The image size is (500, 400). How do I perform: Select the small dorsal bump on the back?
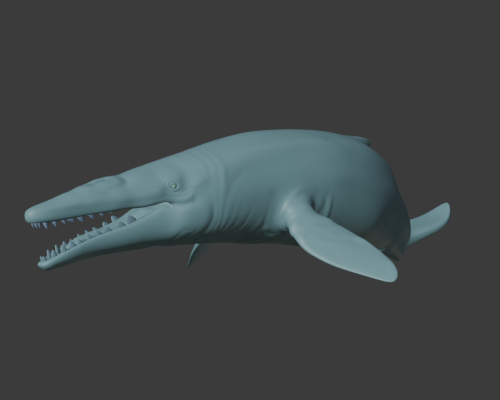tap(359, 140)
